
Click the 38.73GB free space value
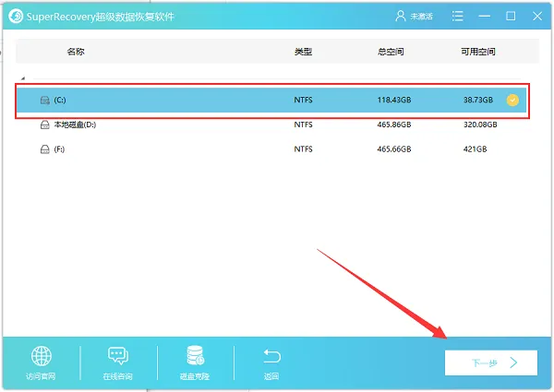click(478, 100)
